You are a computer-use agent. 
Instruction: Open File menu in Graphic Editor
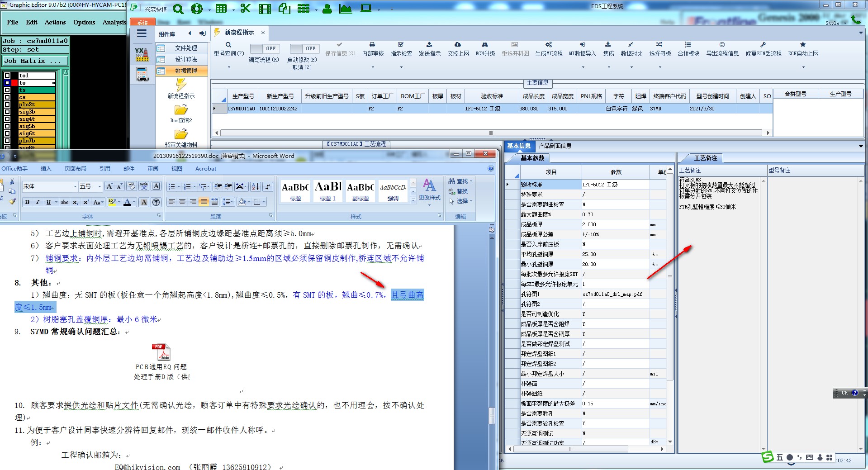point(13,22)
